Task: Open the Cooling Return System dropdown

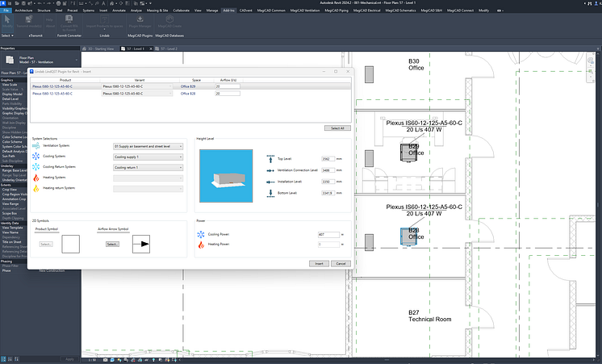Action: [148, 167]
